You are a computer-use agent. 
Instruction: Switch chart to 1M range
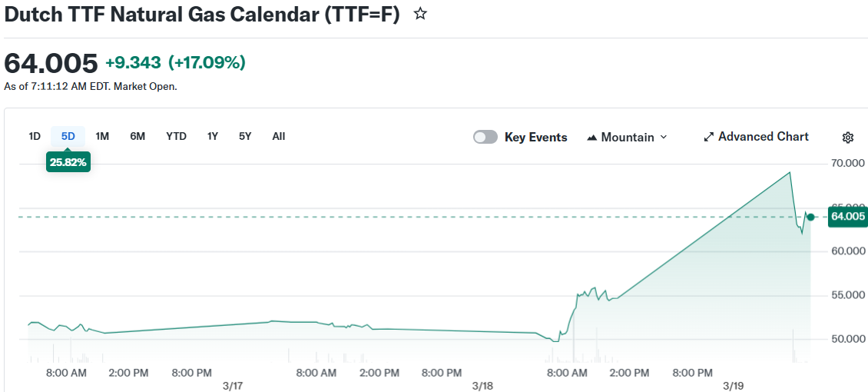102,137
